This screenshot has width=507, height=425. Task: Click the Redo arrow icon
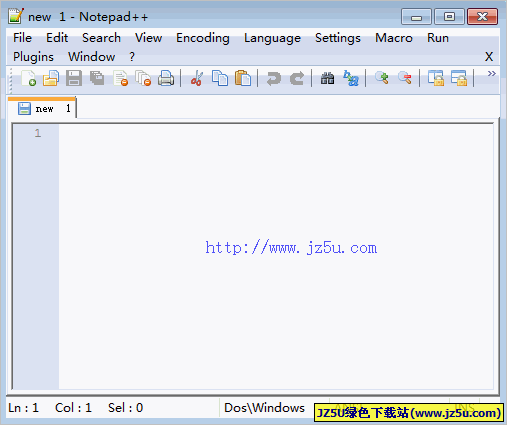297,79
